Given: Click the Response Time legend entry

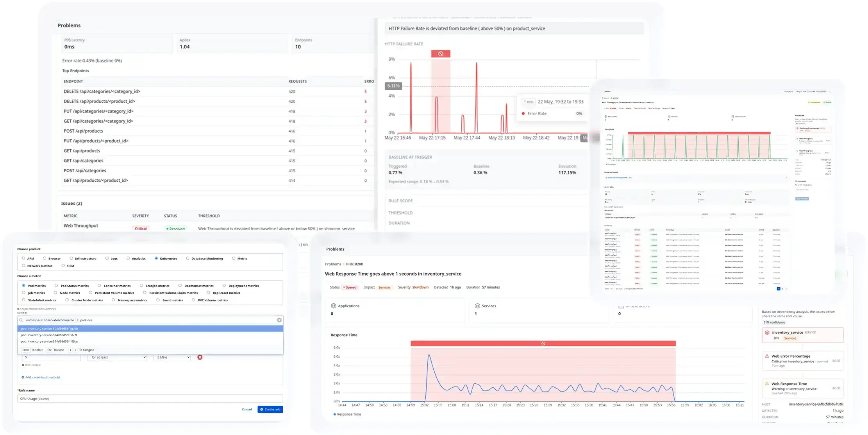Looking at the screenshot, I should 347,414.
